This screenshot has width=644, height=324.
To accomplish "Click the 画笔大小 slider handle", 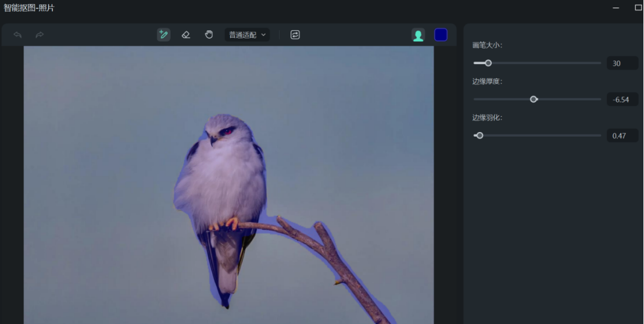I will point(488,63).
